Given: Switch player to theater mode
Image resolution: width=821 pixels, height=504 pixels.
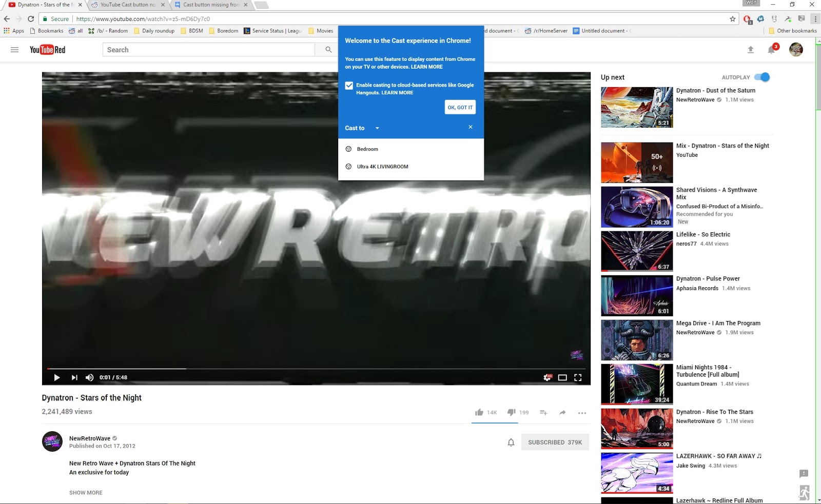Looking at the screenshot, I should point(563,377).
